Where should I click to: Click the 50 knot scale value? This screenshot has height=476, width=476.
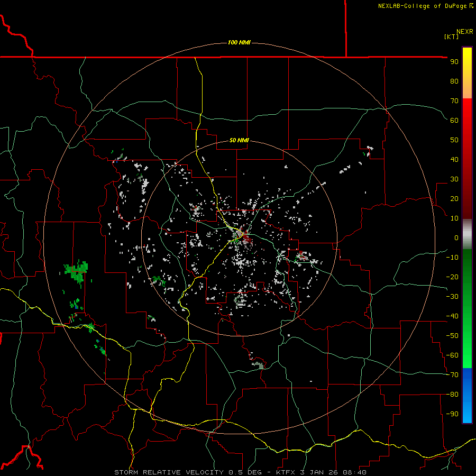[454, 140]
